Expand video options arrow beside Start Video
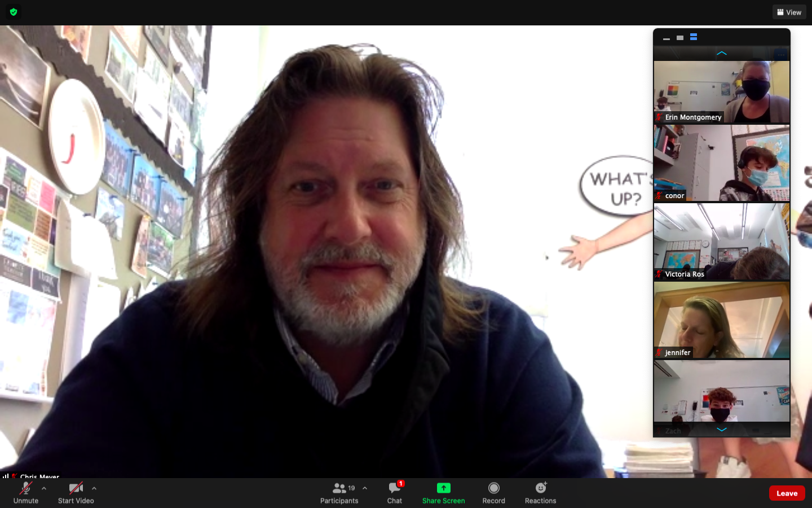The height and width of the screenshot is (508, 812). pyautogui.click(x=94, y=488)
